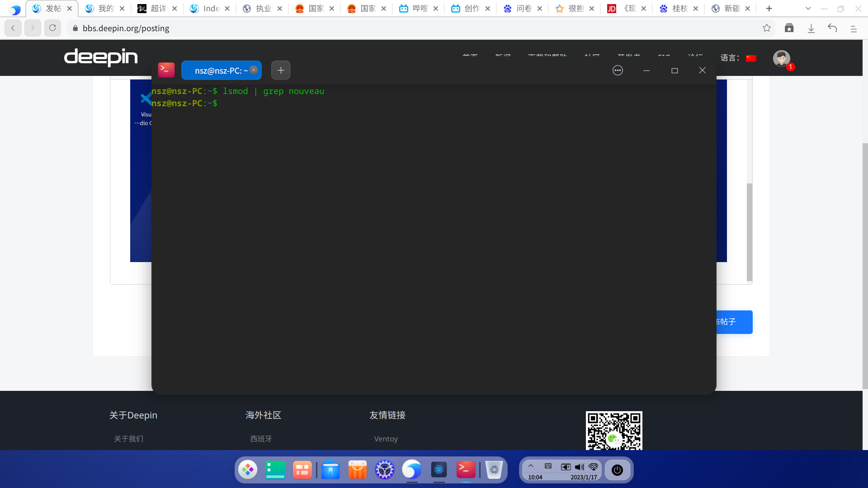The width and height of the screenshot is (868, 488).
Task: Close the nsz@nsz-PC terminal tab
Action: 254,70
